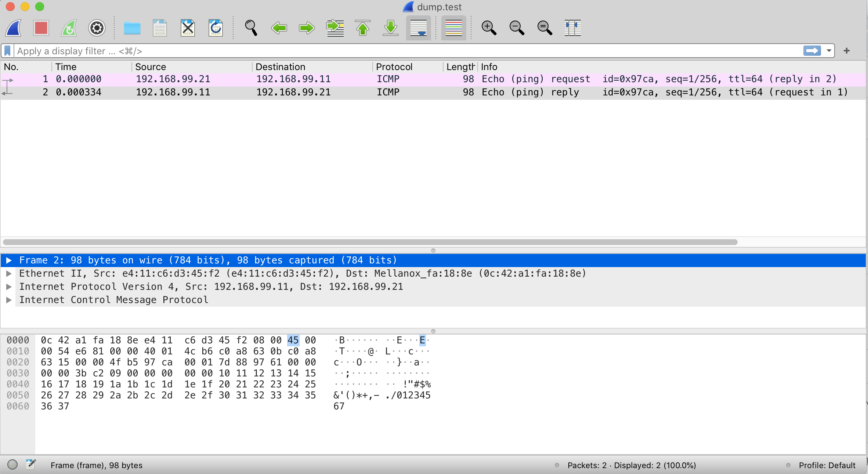
Task: Click the green restart capture icon
Action: click(69, 28)
